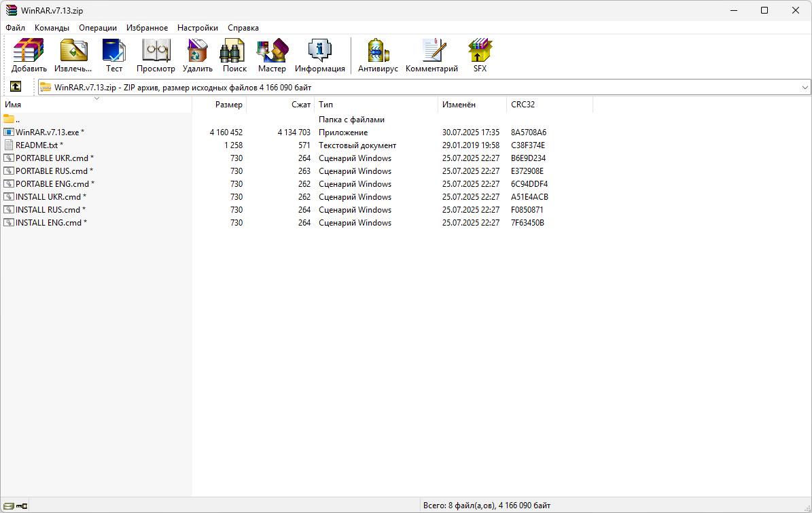The width and height of the screenshot is (812, 513).
Task: Click the 1 258 size of README.txt
Action: click(x=233, y=145)
